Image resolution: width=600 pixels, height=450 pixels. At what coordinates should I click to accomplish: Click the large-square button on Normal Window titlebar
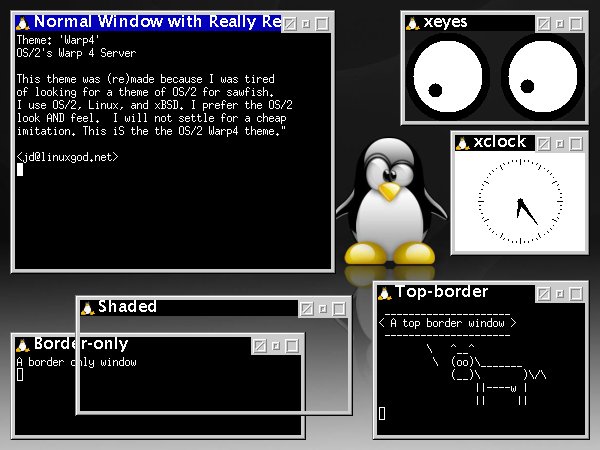click(322, 24)
